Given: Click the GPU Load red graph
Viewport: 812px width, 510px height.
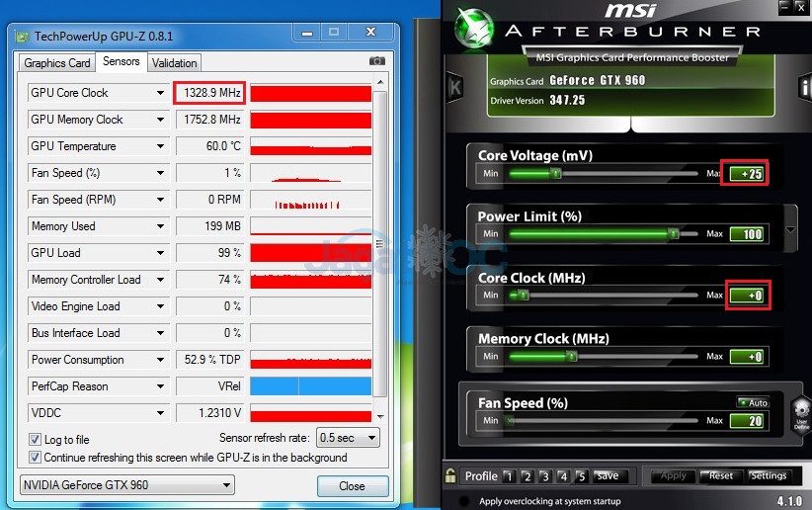Looking at the screenshot, I should point(311,253).
